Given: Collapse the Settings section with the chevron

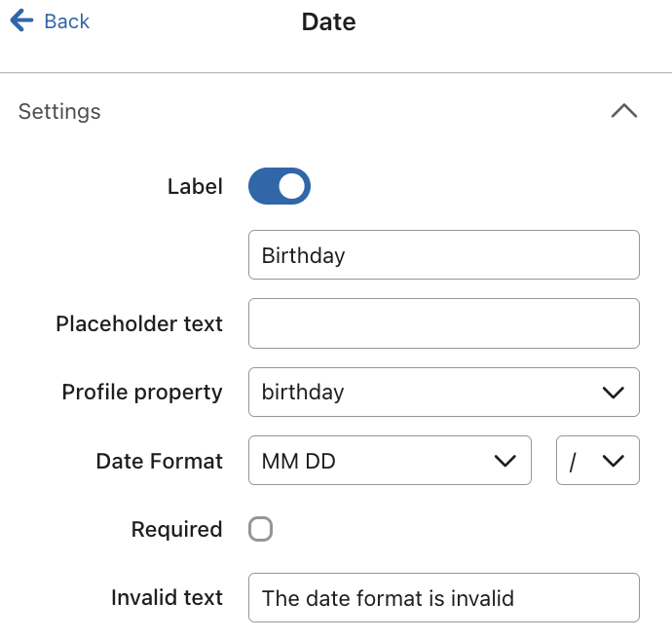Looking at the screenshot, I should 623,111.
